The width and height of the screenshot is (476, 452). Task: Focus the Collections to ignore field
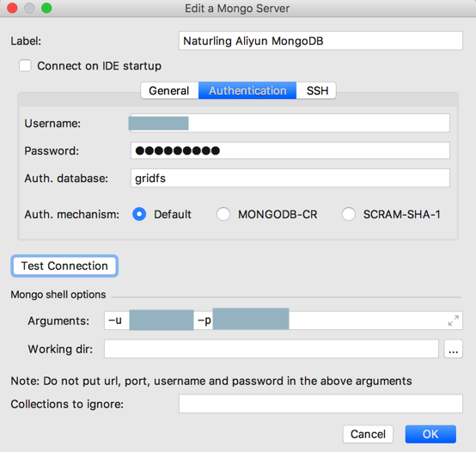(320, 404)
